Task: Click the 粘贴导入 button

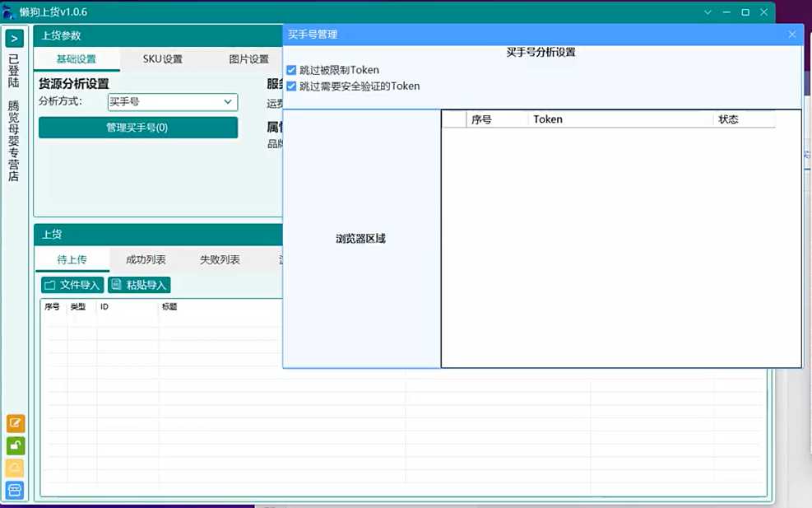Action: coord(139,285)
